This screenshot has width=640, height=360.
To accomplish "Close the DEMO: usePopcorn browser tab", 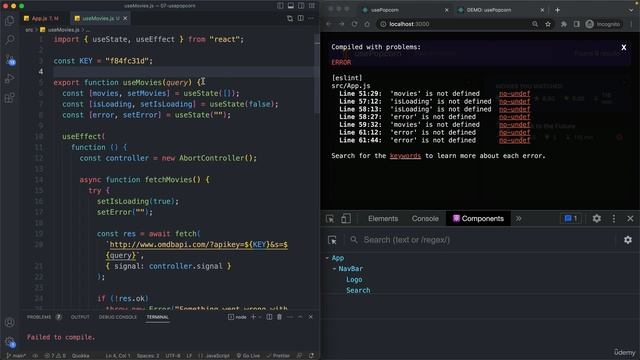I will click(542, 10).
